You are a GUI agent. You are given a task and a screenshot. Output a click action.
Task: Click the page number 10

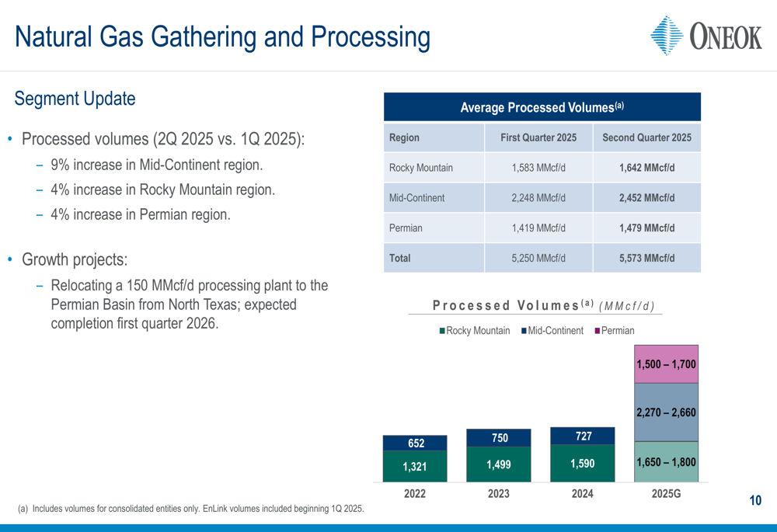click(x=755, y=501)
